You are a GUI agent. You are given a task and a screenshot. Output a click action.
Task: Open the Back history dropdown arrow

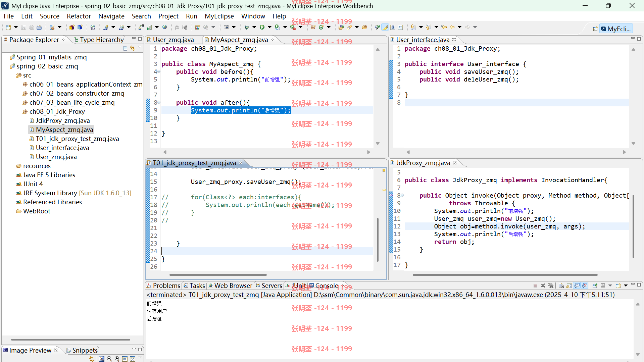459,27
